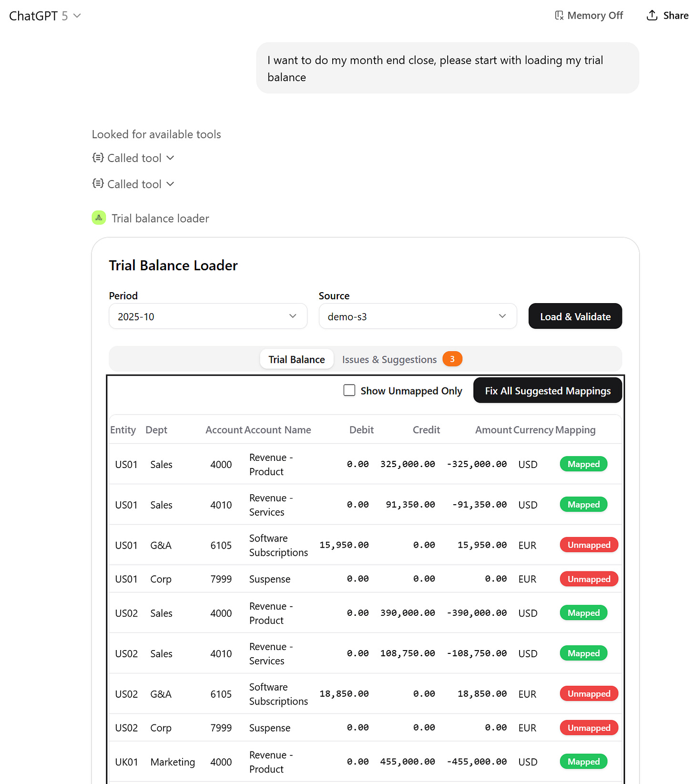
Task: Click the Mapped badge for US02 Revenue - Product
Action: (x=583, y=613)
